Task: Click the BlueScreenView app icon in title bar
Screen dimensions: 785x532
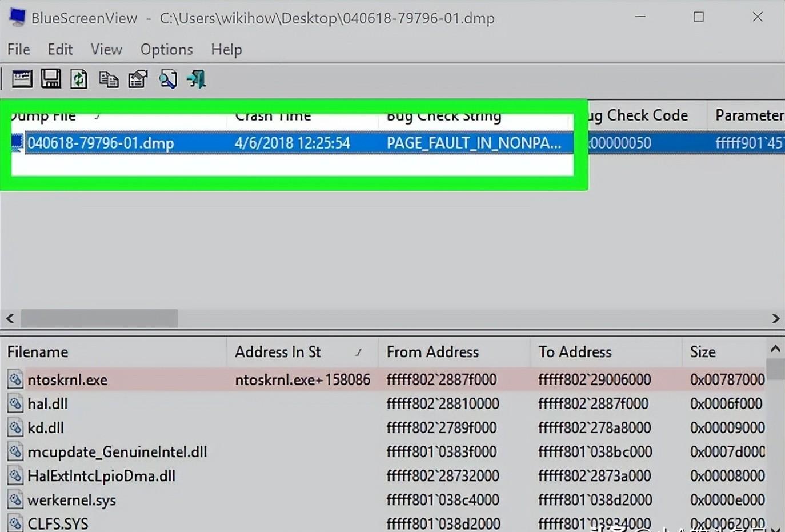Action: pyautogui.click(x=17, y=17)
